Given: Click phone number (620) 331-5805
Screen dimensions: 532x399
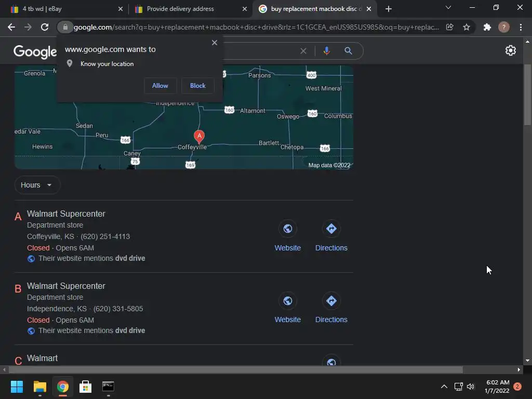Looking at the screenshot, I should point(118,309).
